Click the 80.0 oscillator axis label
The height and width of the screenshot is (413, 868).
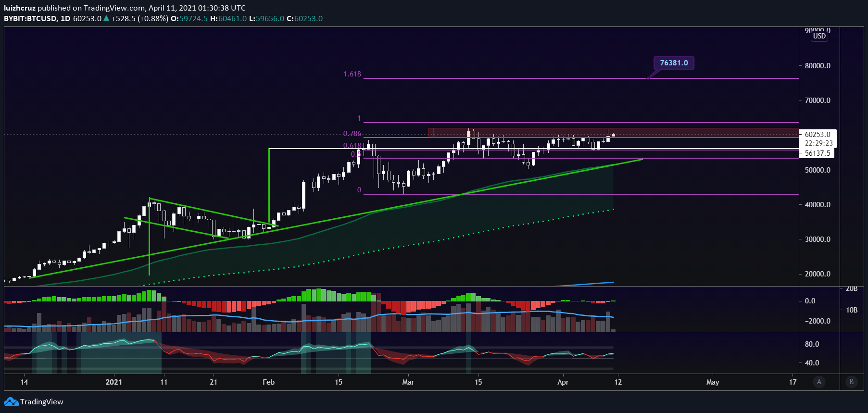pyautogui.click(x=812, y=344)
